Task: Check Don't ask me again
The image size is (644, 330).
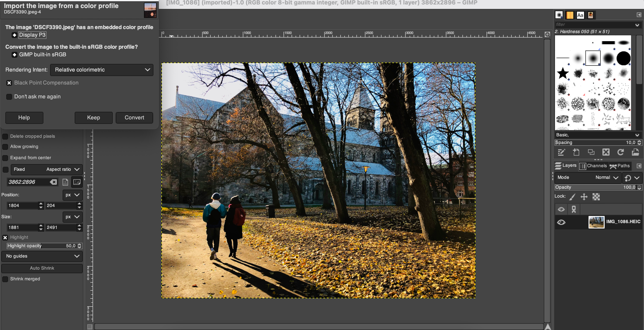Action: pos(9,97)
